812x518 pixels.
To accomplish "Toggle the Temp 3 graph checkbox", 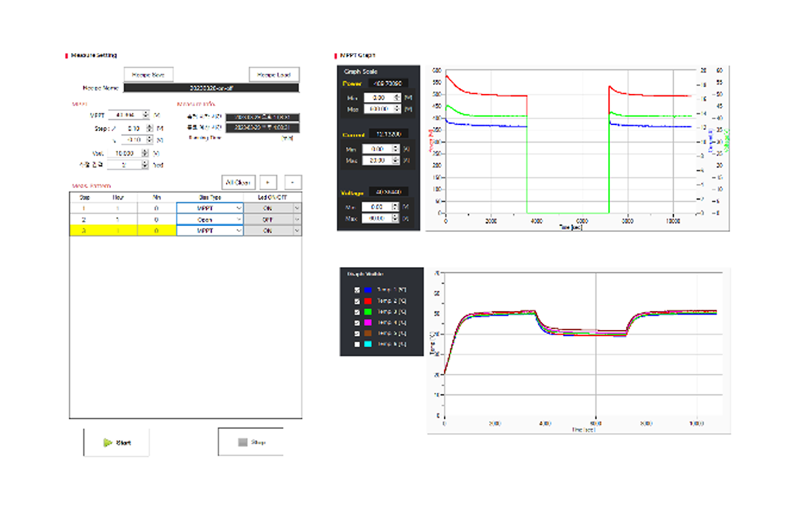I will [357, 312].
